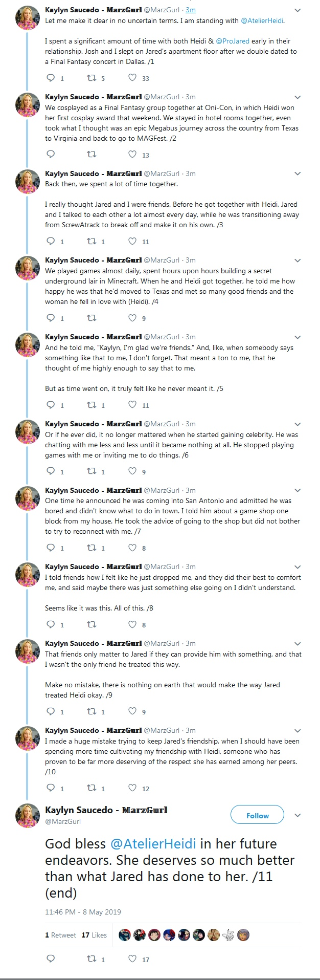Retweet the final /11 (end) tweet
This screenshot has height=980, width=320.
pos(92,959)
